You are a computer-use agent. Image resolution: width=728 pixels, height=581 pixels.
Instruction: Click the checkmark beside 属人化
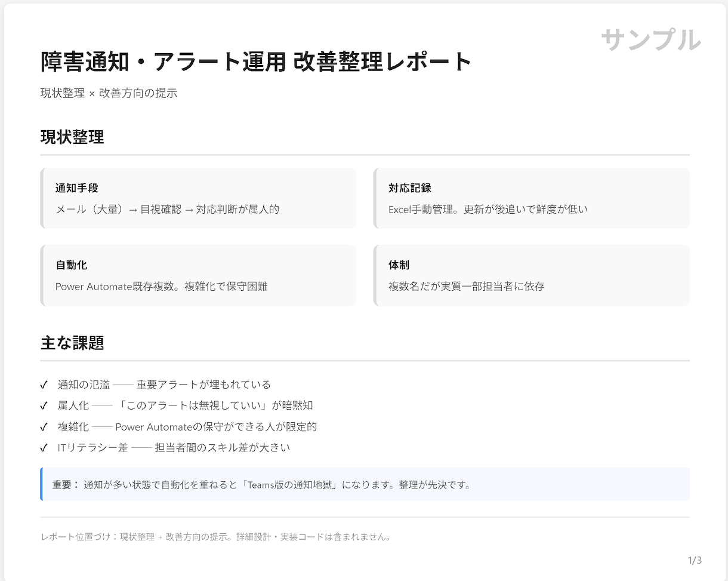44,406
